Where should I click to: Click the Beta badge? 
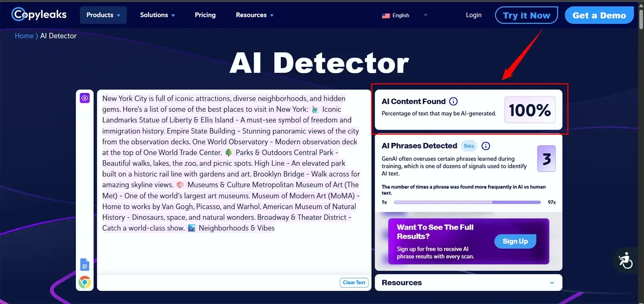(x=469, y=146)
